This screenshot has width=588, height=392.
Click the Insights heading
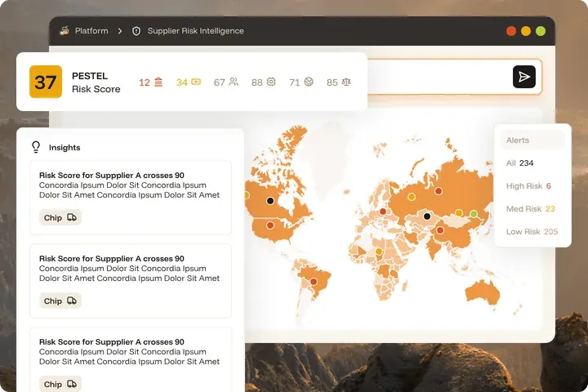[65, 148]
